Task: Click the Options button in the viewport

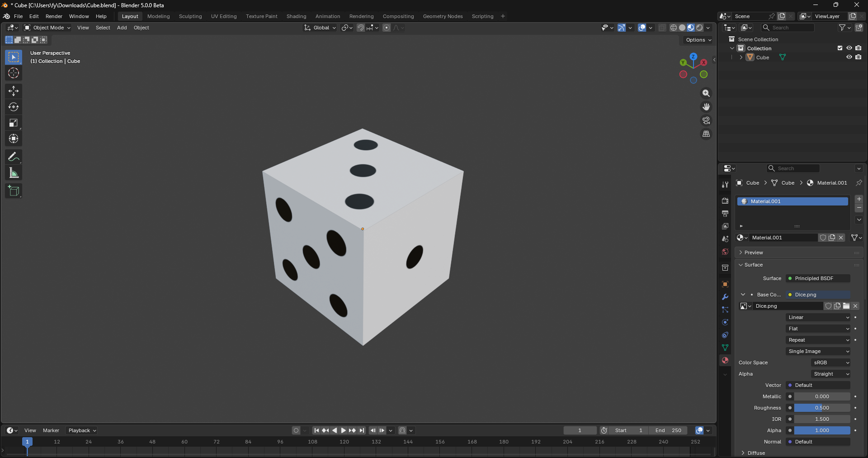Action: [698, 40]
